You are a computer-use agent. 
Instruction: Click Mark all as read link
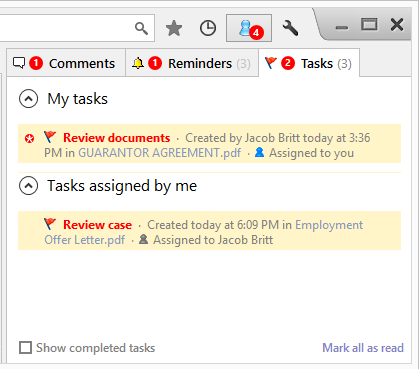coord(363,348)
